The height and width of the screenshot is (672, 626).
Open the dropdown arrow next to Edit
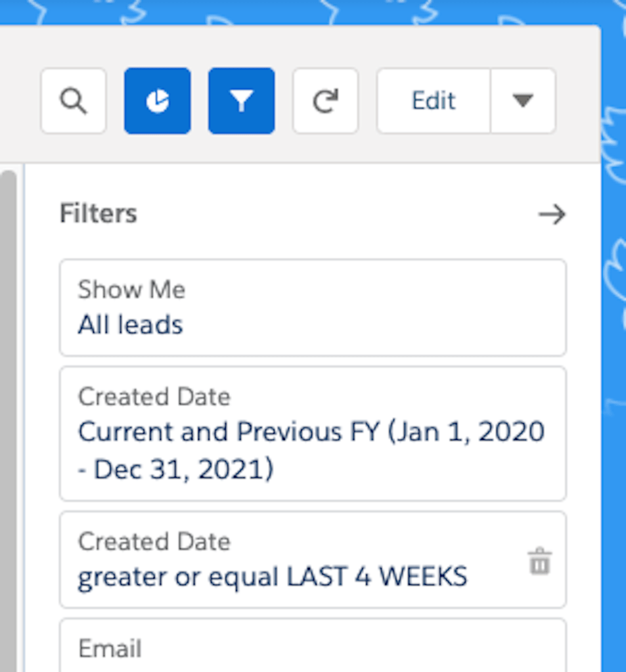(523, 101)
